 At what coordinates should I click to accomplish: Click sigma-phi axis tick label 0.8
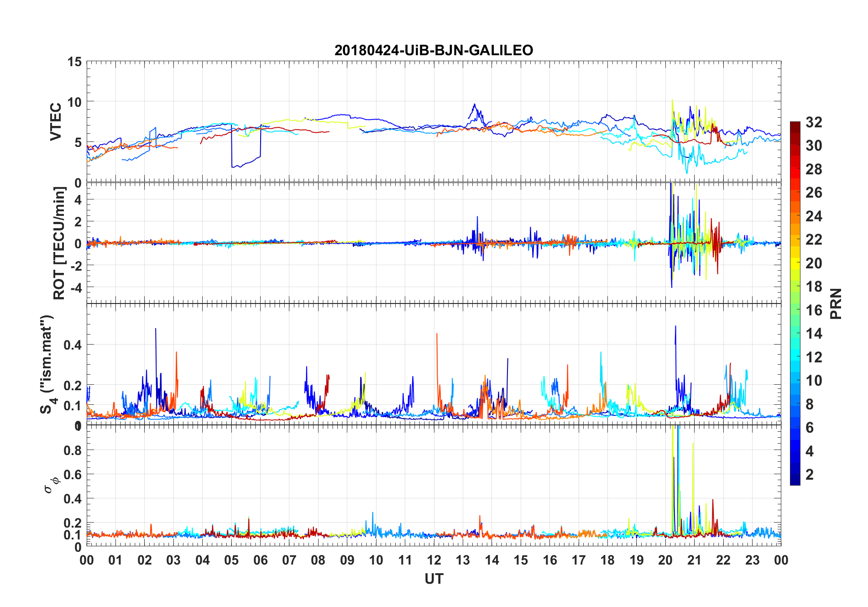click(73, 450)
